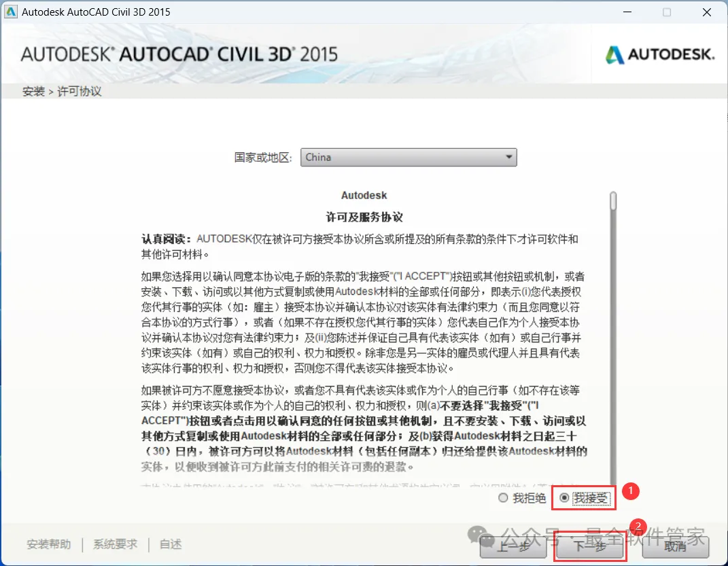Click the AutoCAD app icon in title bar

[10, 12]
